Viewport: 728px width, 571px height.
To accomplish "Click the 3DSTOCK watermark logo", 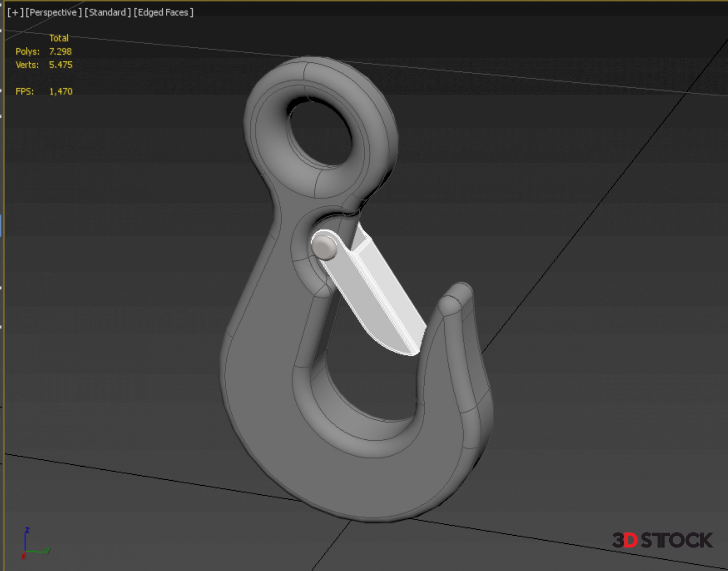I will point(662,540).
